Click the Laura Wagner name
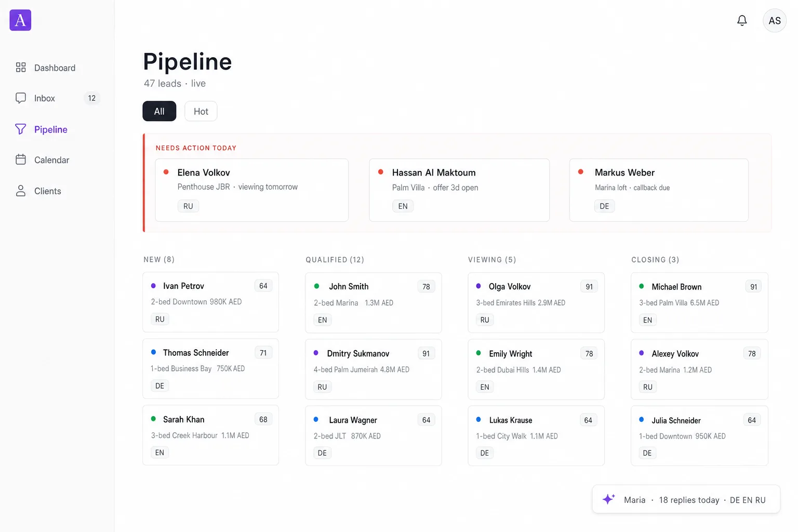The height and width of the screenshot is (532, 798). click(x=353, y=420)
